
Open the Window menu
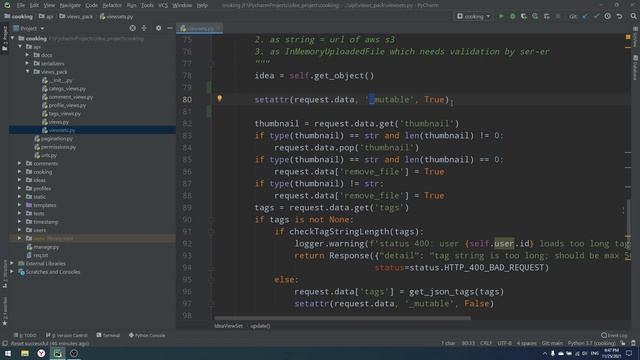point(182,5)
